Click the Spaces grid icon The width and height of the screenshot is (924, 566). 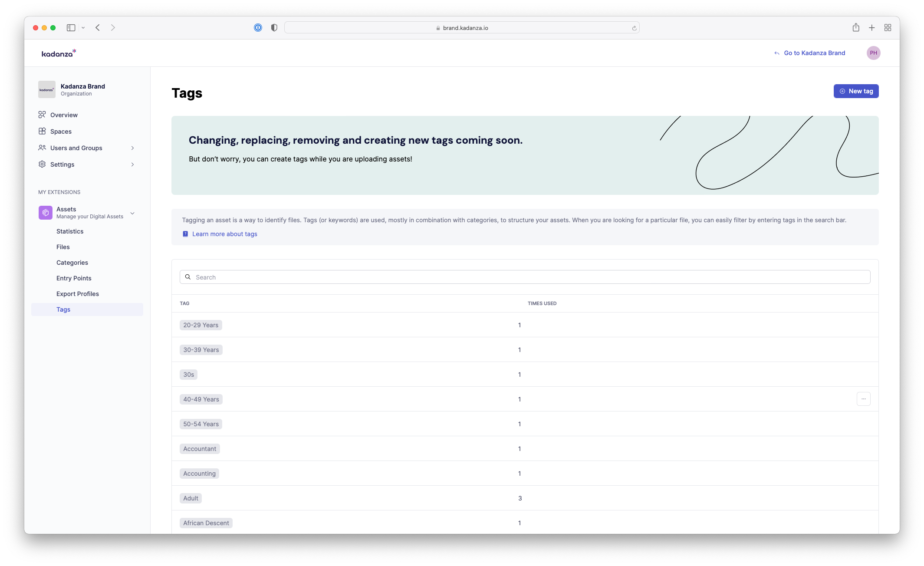(x=42, y=131)
